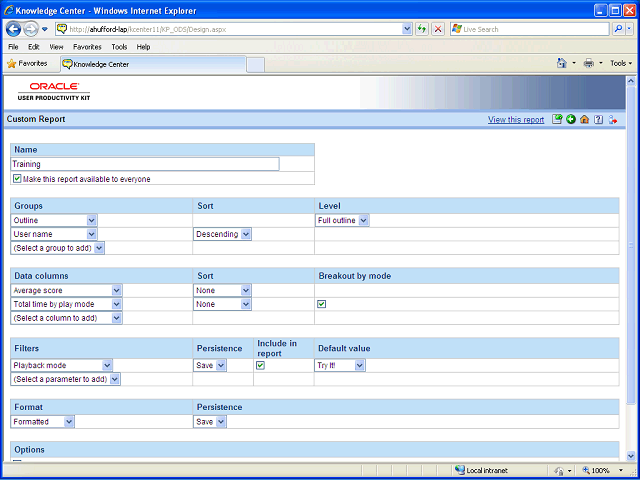Click the Zoom level magnifier icon
640x480 pixels.
tap(585, 471)
